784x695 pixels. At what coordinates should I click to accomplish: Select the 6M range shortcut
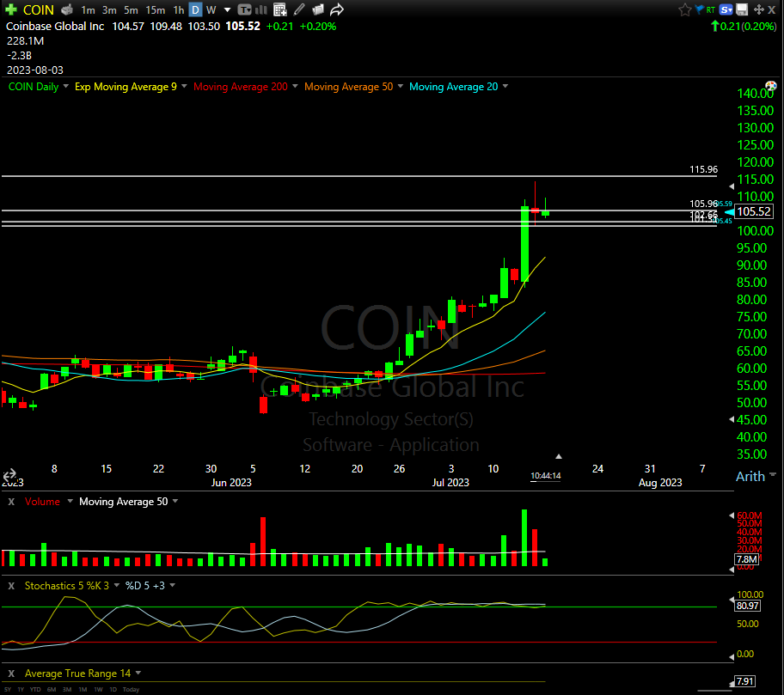click(x=52, y=690)
